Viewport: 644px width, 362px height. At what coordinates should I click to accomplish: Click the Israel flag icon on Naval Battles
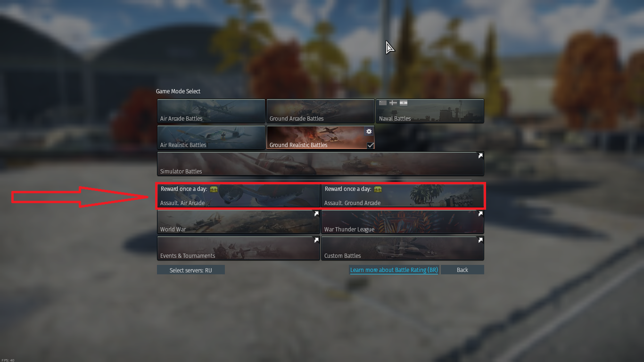[x=404, y=103]
